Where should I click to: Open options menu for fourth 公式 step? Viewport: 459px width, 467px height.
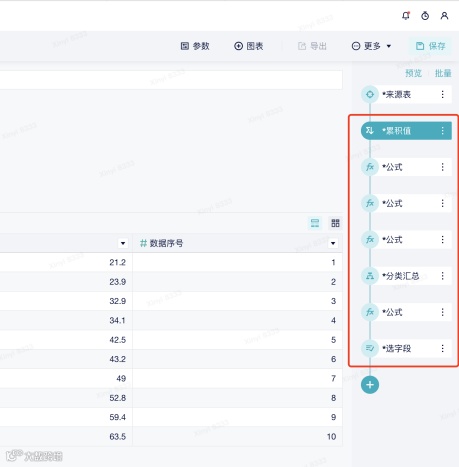pos(442,312)
